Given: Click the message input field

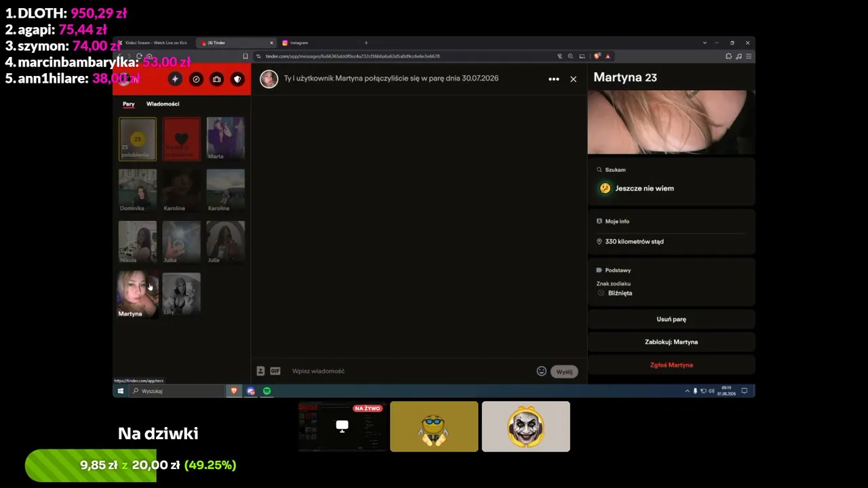Looking at the screenshot, I should pyautogui.click(x=410, y=371).
